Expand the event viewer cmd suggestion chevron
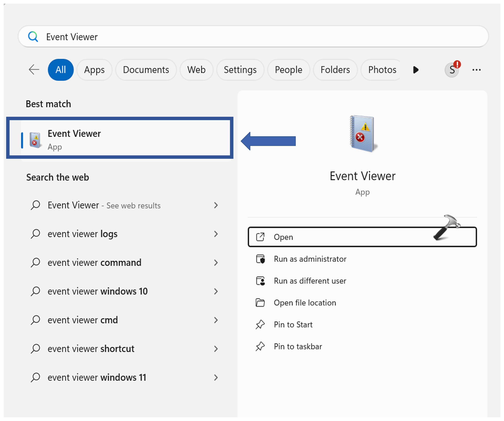The image size is (504, 421). coord(216,320)
